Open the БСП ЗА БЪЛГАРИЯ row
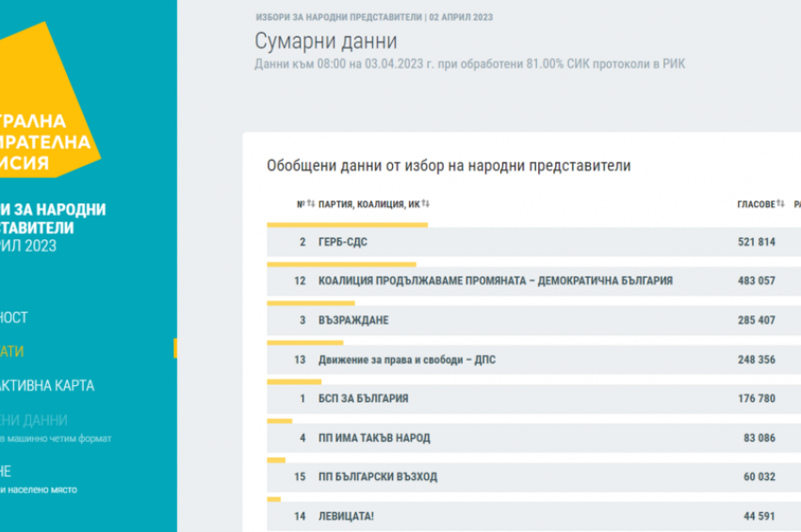Image resolution: width=801 pixels, height=532 pixels. tap(363, 398)
